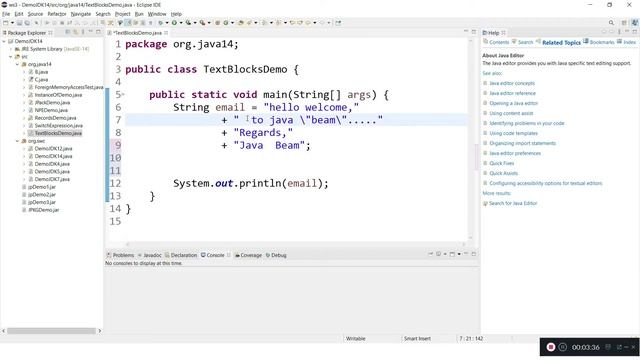Switch to the Problems tab
This screenshot has width=640, height=360.
click(120, 255)
